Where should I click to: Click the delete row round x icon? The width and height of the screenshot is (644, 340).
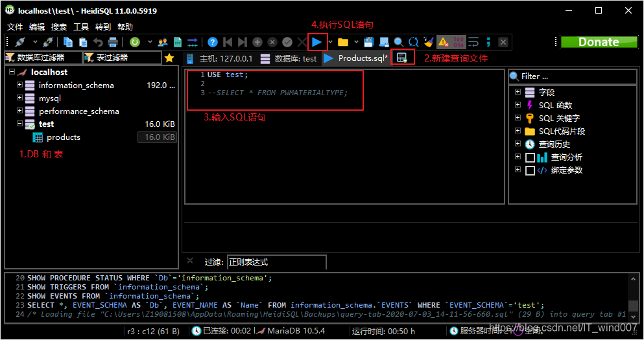click(272, 42)
